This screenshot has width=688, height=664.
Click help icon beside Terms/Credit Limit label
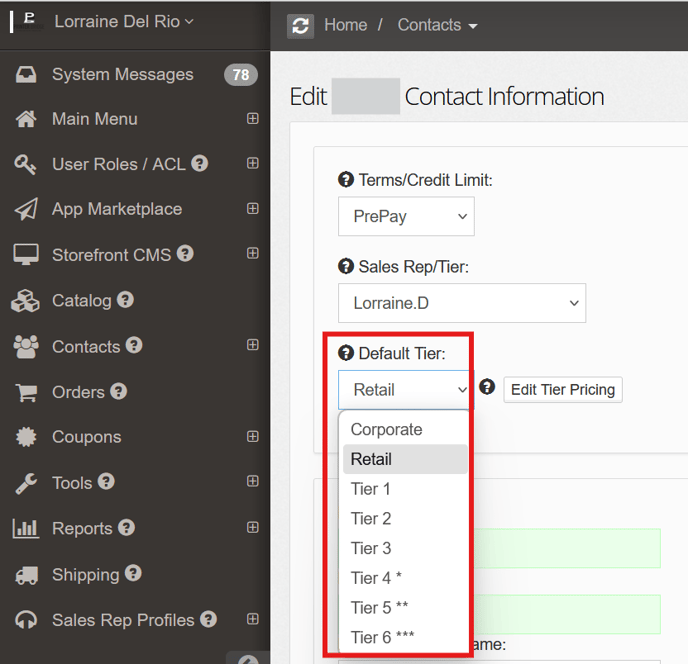pyautogui.click(x=346, y=180)
